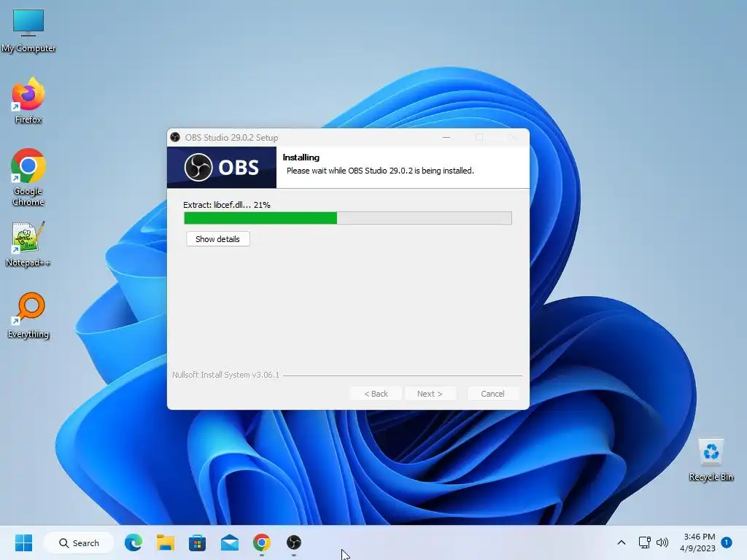The image size is (747, 560).
Task: Open Notepad++ desktop shortcut
Action: point(28,244)
